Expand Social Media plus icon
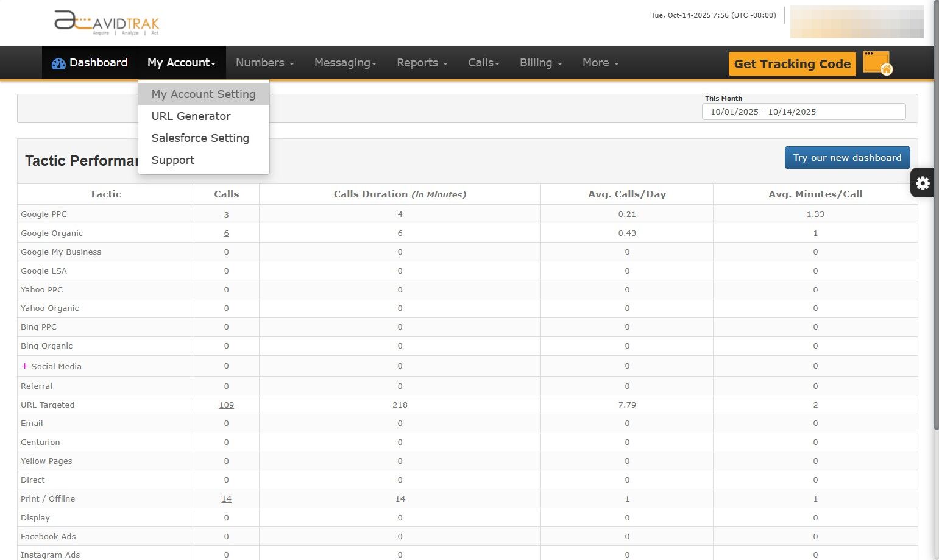939x560 pixels. click(24, 366)
